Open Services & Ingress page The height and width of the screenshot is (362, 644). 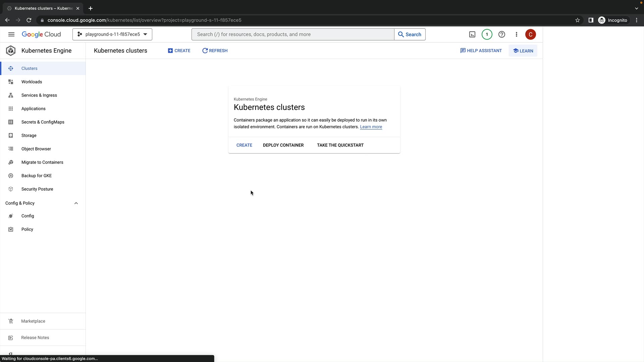(x=39, y=95)
